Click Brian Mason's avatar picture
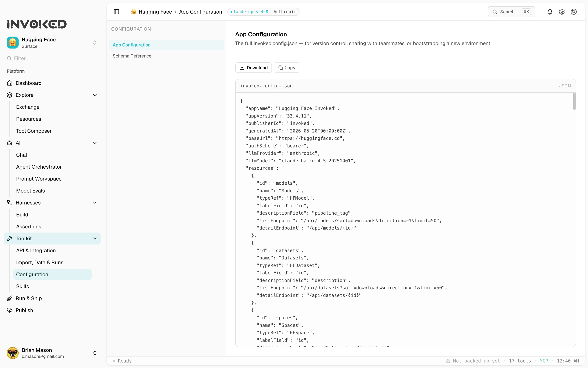Image resolution: width=588 pixels, height=368 pixels. click(13, 353)
